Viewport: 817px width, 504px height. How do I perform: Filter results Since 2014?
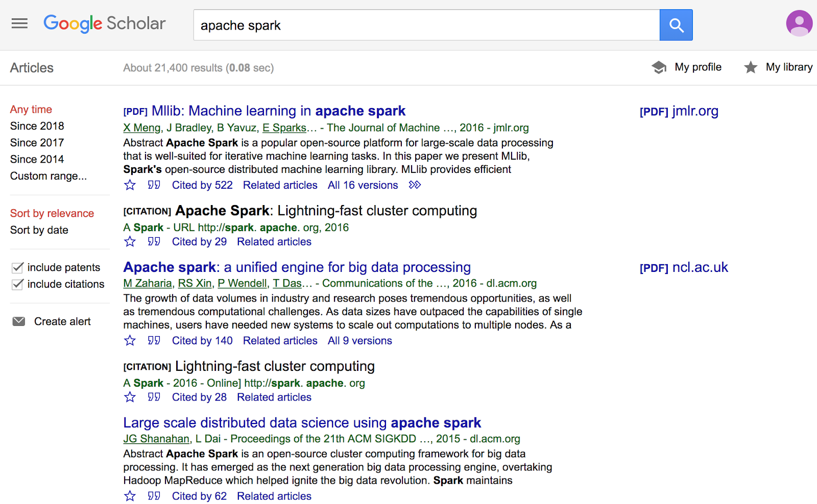click(37, 159)
